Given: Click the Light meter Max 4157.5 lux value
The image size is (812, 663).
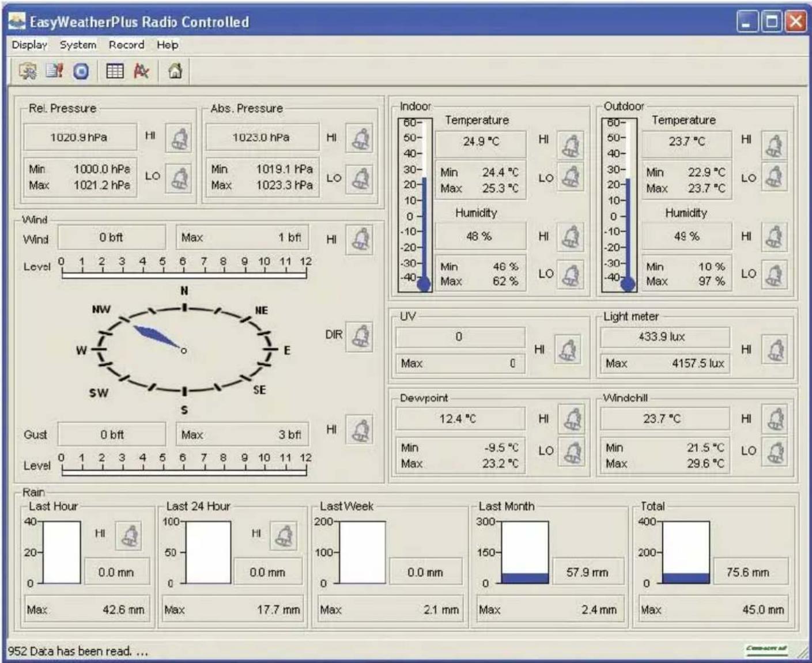Looking at the screenshot, I should tap(665, 363).
